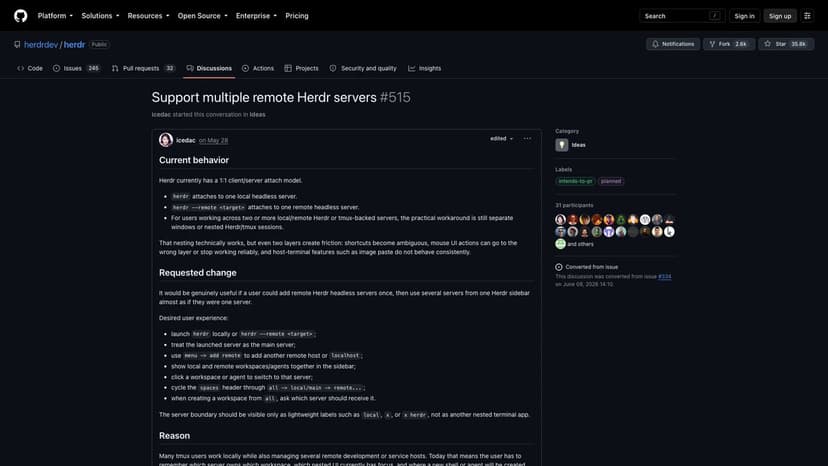Select the intends-to-pr label
This screenshot has height=466, width=828.
[x=575, y=181]
